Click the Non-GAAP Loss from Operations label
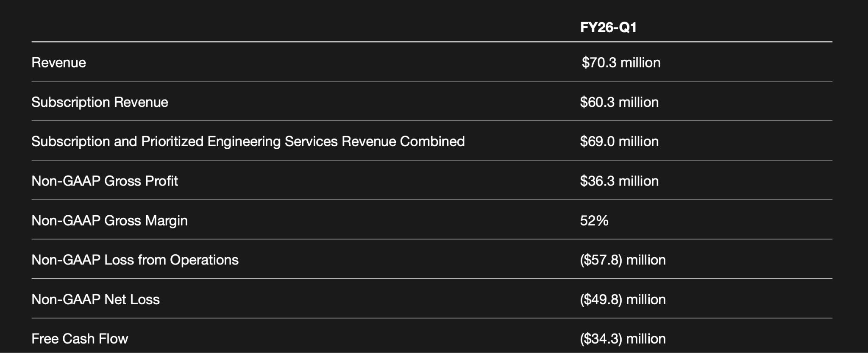The image size is (868, 353). pyautogui.click(x=135, y=260)
